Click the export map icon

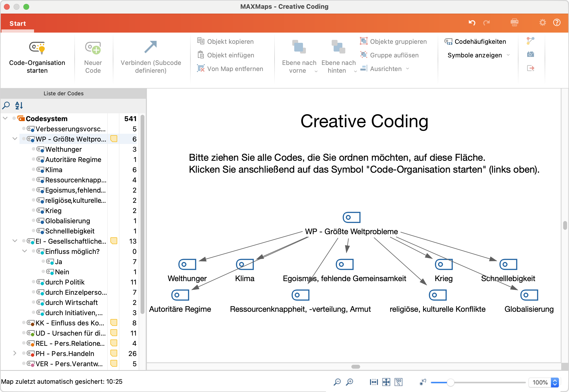[530, 68]
